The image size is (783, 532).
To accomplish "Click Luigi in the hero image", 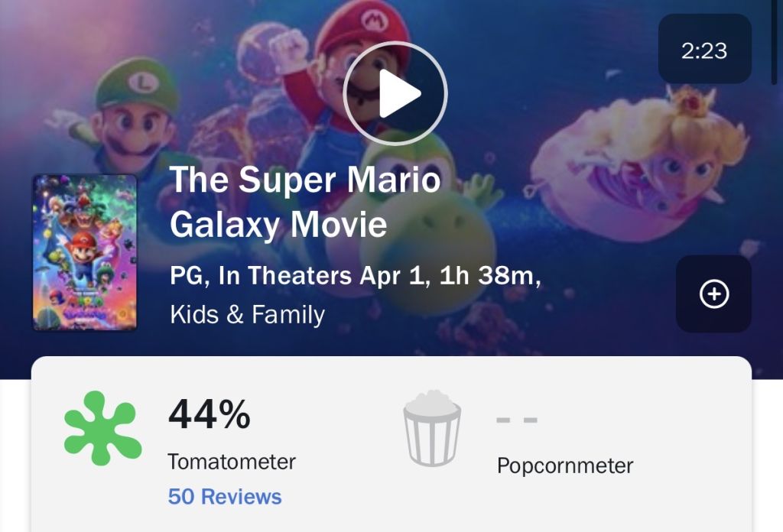I will click(x=130, y=115).
